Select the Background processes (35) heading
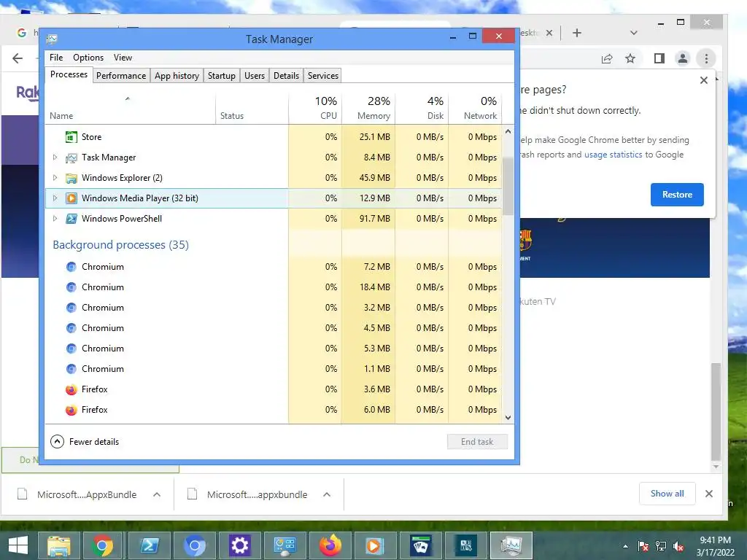 coord(120,245)
